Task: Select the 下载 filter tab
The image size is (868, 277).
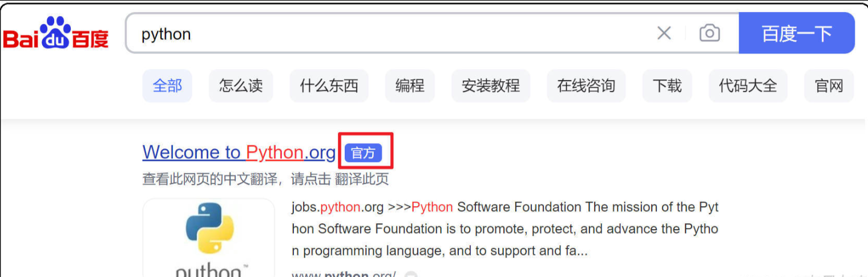Action: (667, 86)
